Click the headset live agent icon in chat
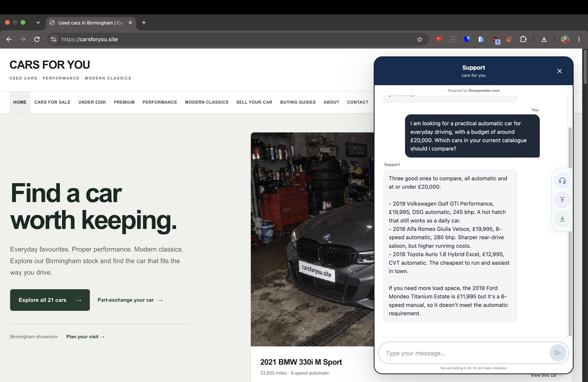 (562, 181)
